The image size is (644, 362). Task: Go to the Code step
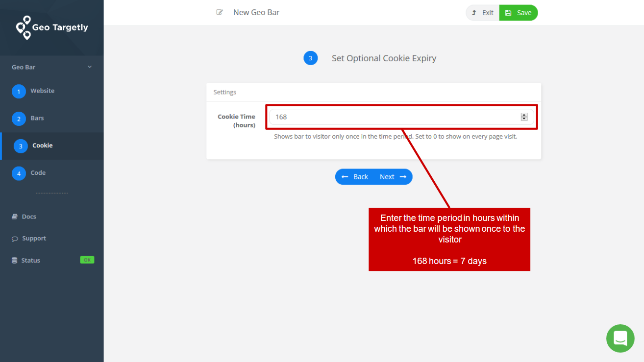coord(19,172)
